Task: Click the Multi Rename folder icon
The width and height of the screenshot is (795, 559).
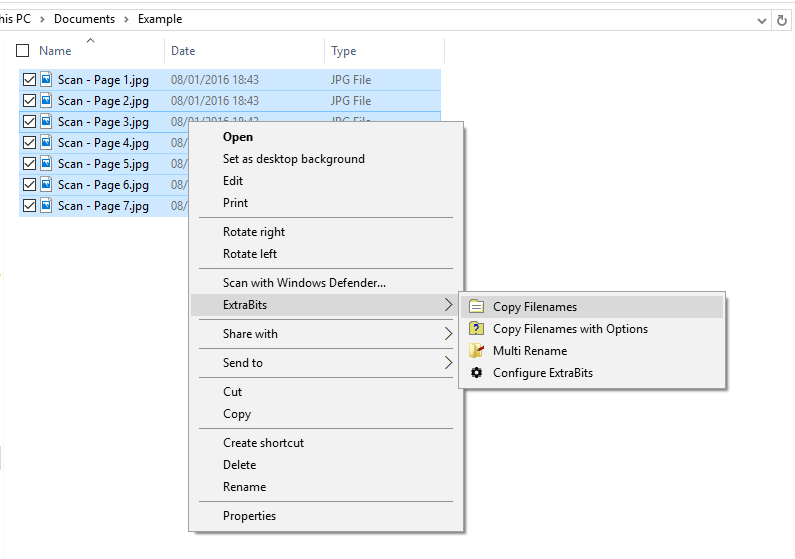Action: [476, 351]
